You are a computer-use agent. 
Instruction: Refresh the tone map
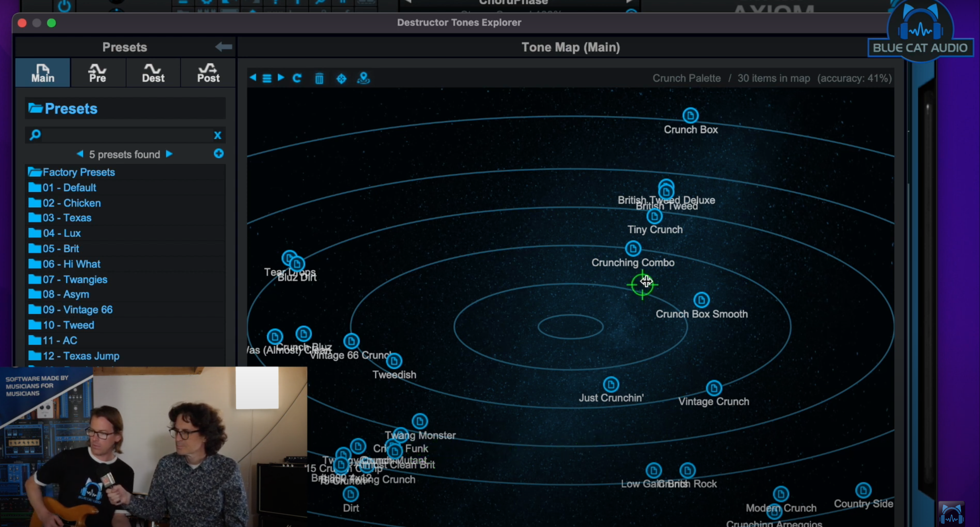pyautogui.click(x=297, y=78)
